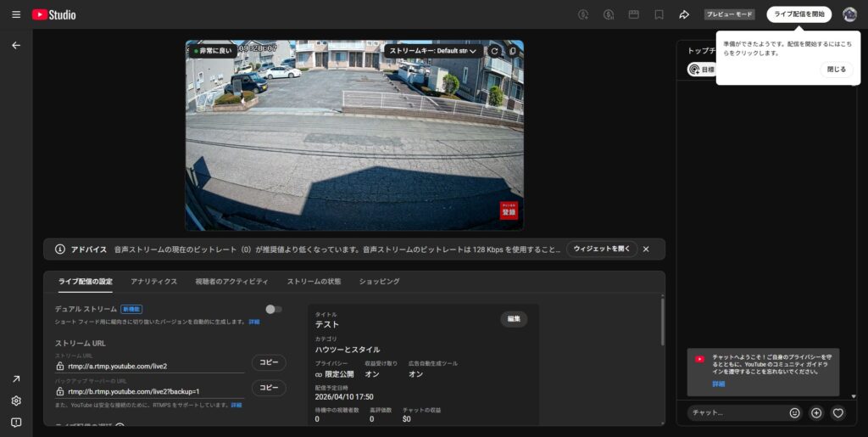Open the ストリームの状態 tab
Image resolution: width=868 pixels, height=437 pixels.
tap(314, 282)
